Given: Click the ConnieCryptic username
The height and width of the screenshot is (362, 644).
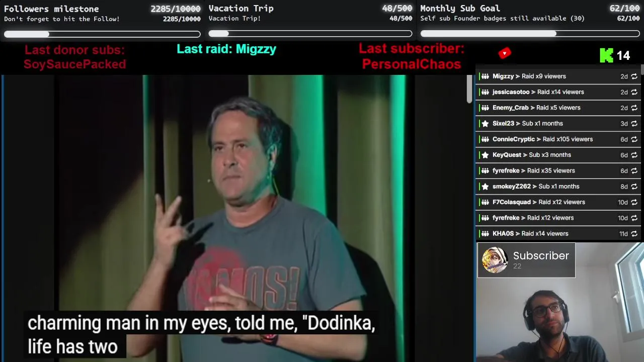Looking at the screenshot, I should [514, 139].
